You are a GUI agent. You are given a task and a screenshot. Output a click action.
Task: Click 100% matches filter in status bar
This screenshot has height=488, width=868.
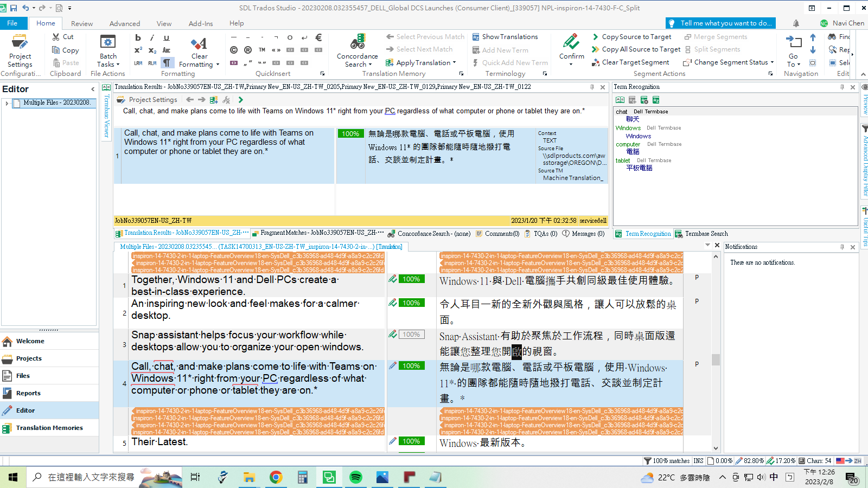click(667, 461)
